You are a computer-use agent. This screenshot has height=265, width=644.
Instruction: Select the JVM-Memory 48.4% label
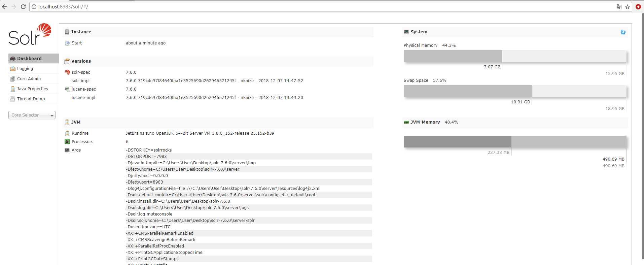click(434, 122)
